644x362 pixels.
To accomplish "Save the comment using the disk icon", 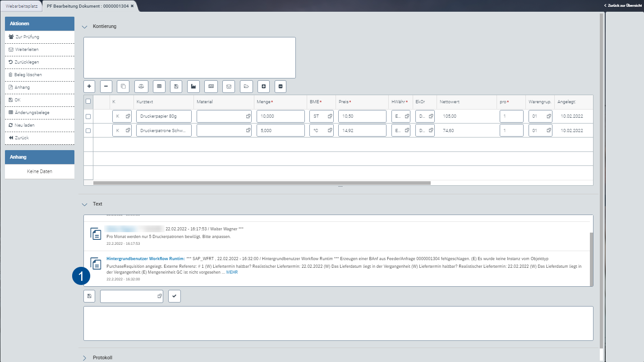I will coord(89,296).
